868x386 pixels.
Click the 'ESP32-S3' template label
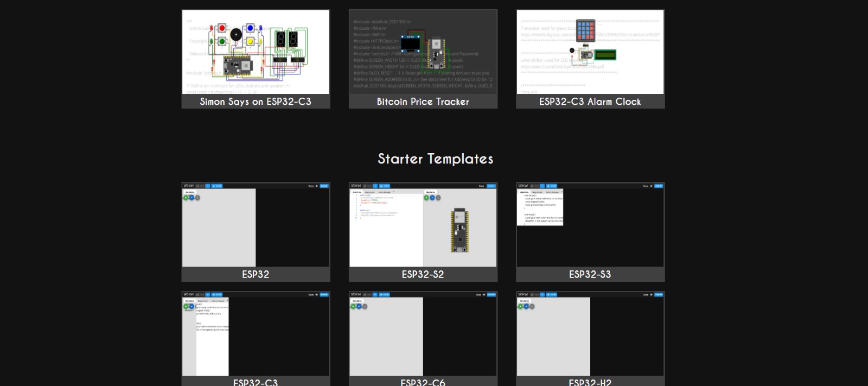pos(590,274)
